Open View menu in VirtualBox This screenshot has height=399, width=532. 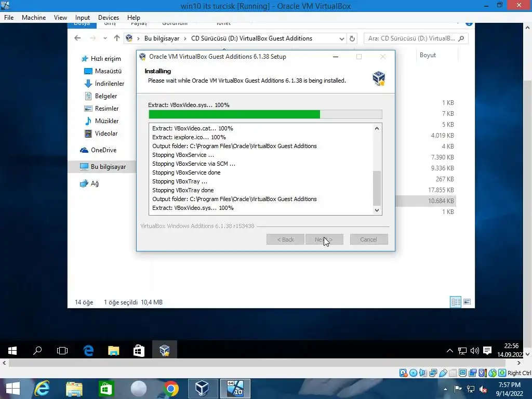click(x=60, y=17)
